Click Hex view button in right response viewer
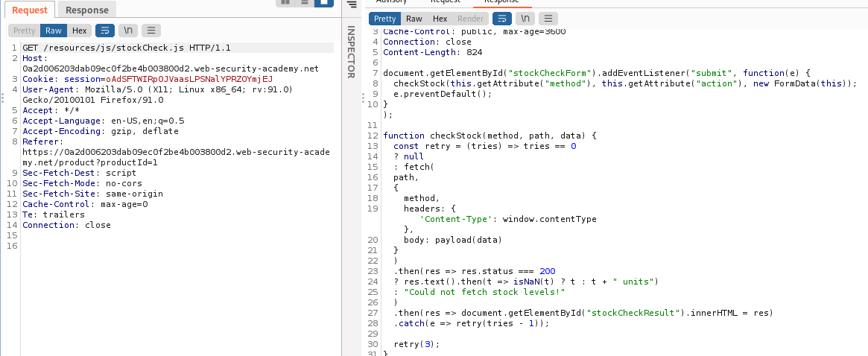868x356 pixels. coord(440,19)
